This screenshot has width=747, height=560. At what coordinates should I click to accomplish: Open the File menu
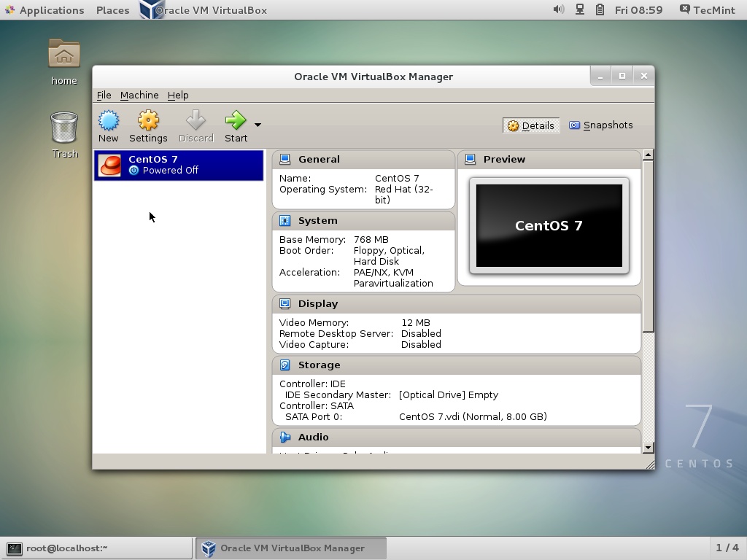104,95
